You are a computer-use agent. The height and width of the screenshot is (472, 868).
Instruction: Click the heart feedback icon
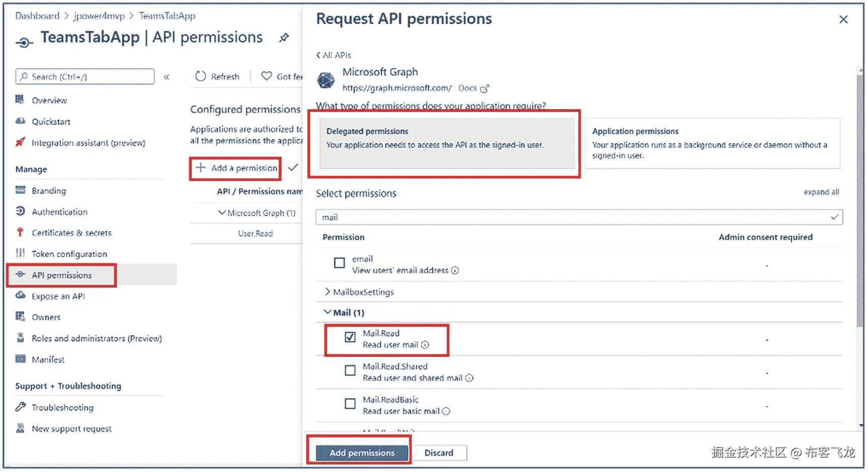(x=266, y=76)
